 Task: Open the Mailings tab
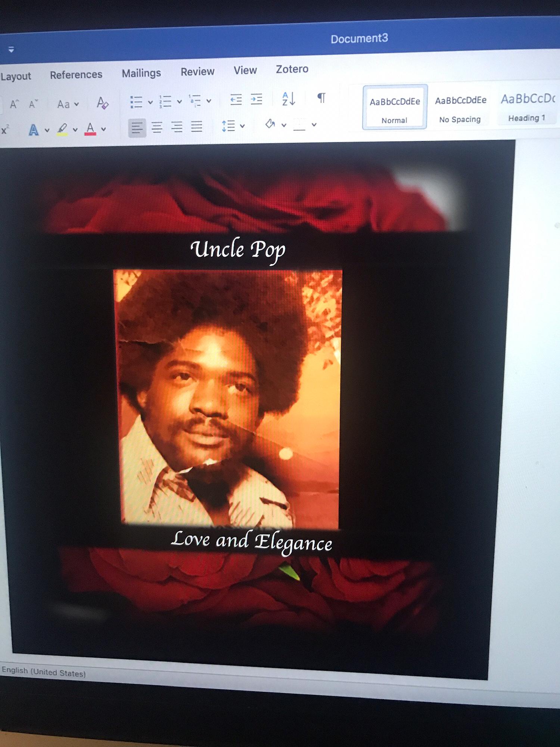141,73
